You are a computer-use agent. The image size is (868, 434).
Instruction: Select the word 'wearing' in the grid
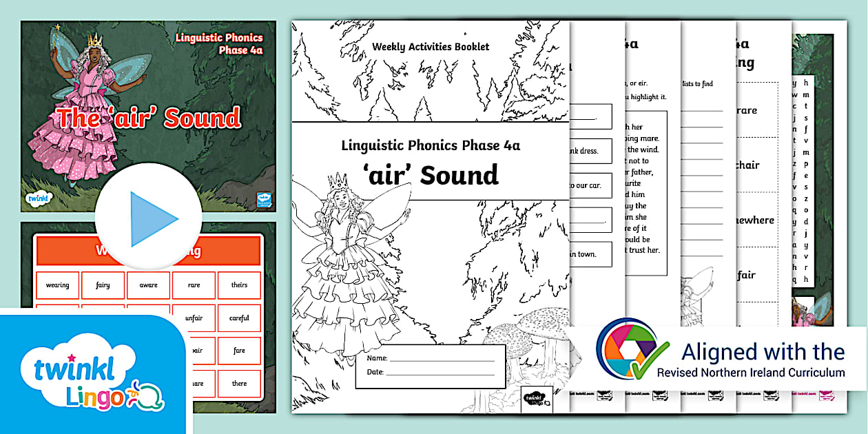point(58,285)
